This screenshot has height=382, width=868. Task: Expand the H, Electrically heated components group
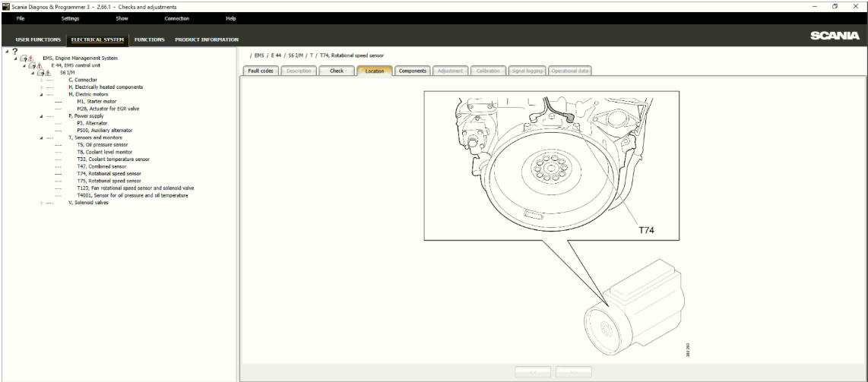click(42, 87)
